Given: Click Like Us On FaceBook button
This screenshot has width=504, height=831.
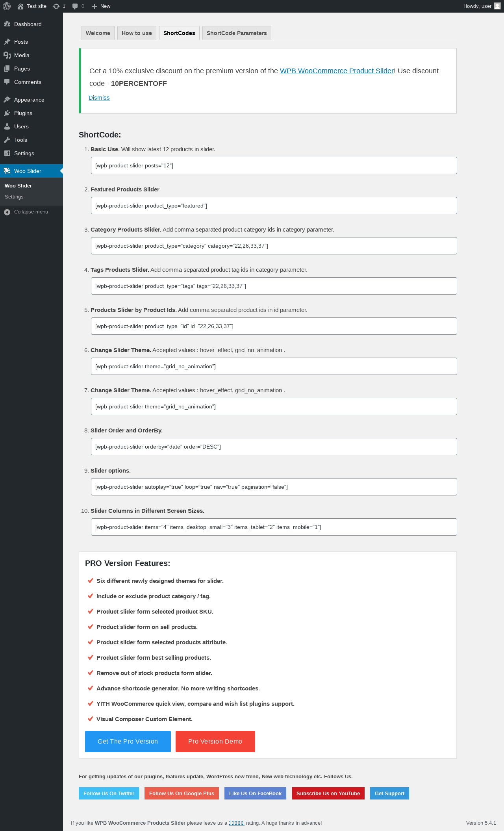Looking at the screenshot, I should tap(255, 793).
